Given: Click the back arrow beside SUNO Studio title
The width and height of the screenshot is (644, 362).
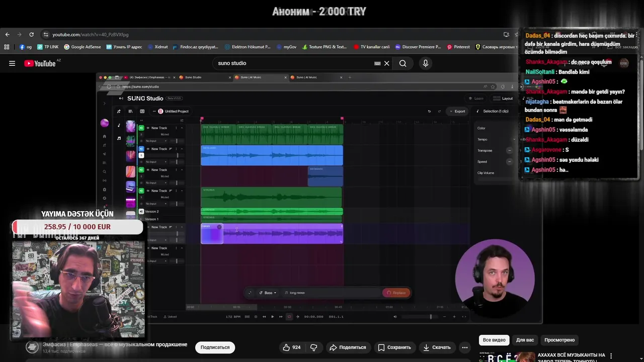Looking at the screenshot, I should tap(121, 99).
